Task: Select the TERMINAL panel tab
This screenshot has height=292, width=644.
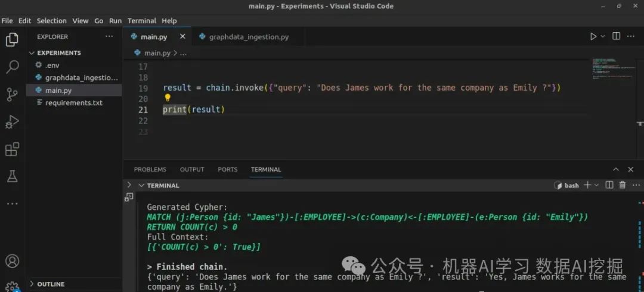Action: (x=266, y=170)
